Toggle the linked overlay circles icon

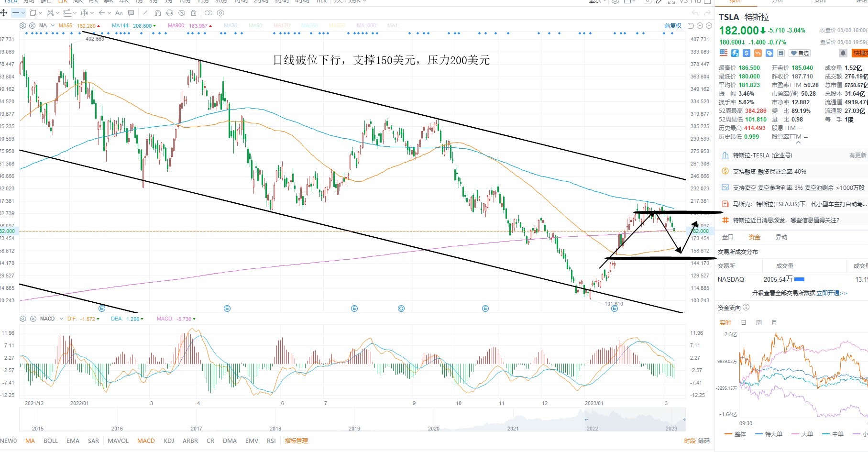point(209,13)
